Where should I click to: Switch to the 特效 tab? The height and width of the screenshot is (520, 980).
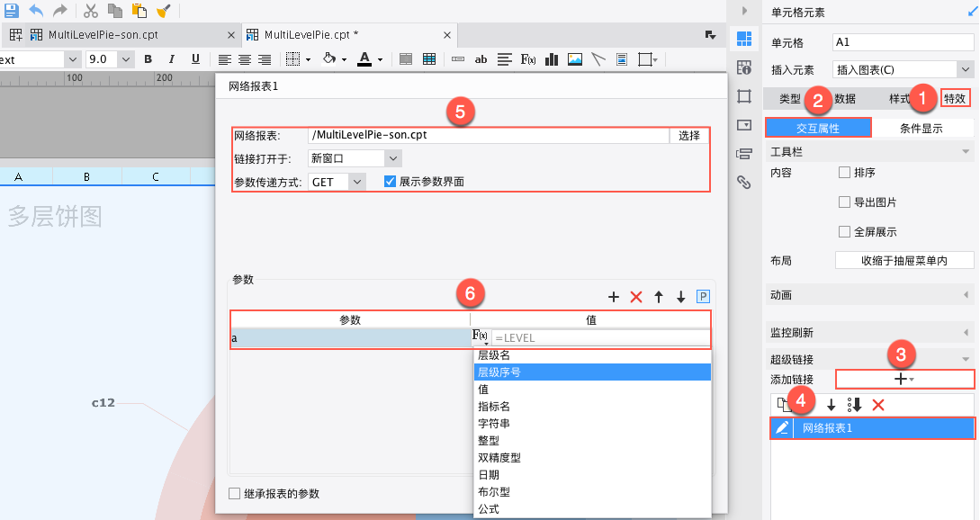[955, 98]
